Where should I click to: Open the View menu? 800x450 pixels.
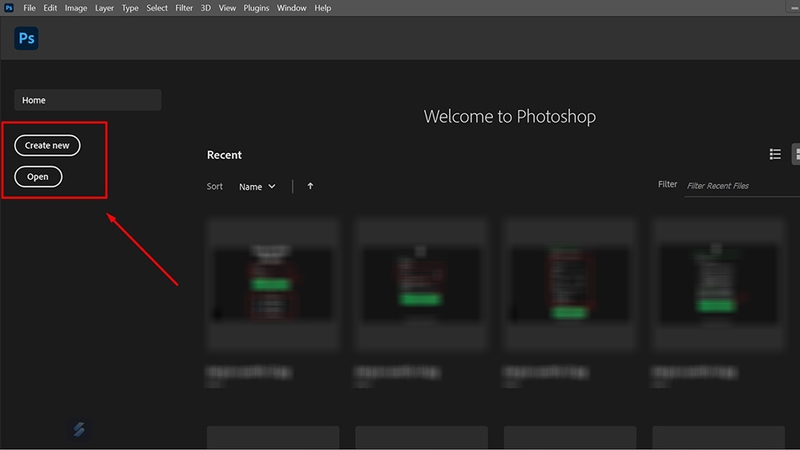tap(227, 8)
